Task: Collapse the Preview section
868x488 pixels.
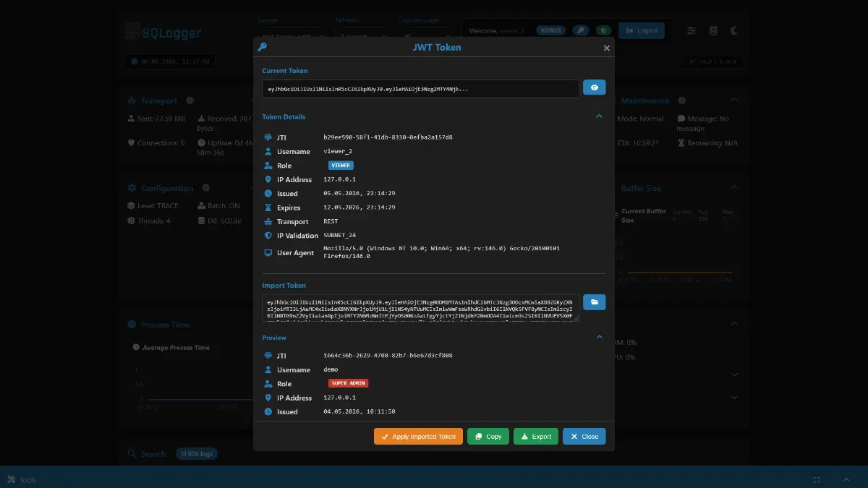Action: (599, 337)
